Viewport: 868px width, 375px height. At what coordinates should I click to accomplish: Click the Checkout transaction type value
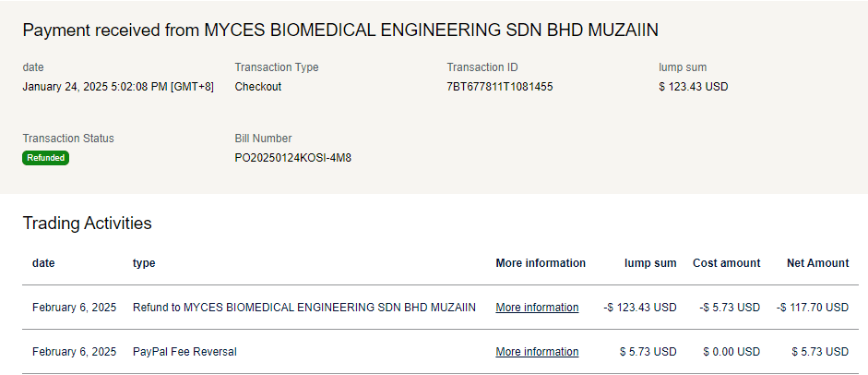pos(258,87)
